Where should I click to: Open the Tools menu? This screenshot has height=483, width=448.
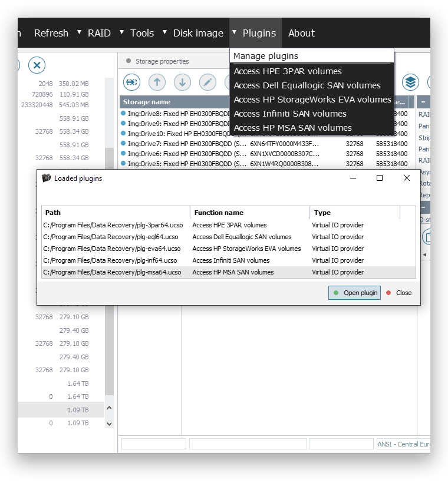142,33
